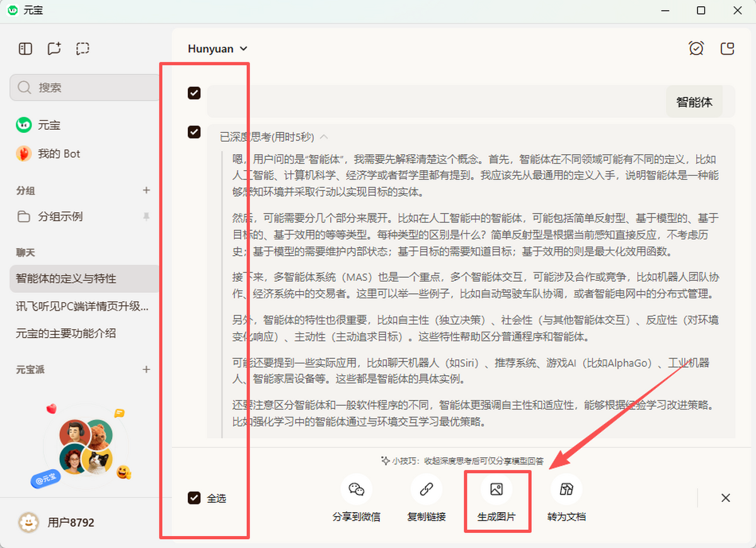Click the 搜索 search field
Viewport: 756px width, 548px height.
click(85, 88)
